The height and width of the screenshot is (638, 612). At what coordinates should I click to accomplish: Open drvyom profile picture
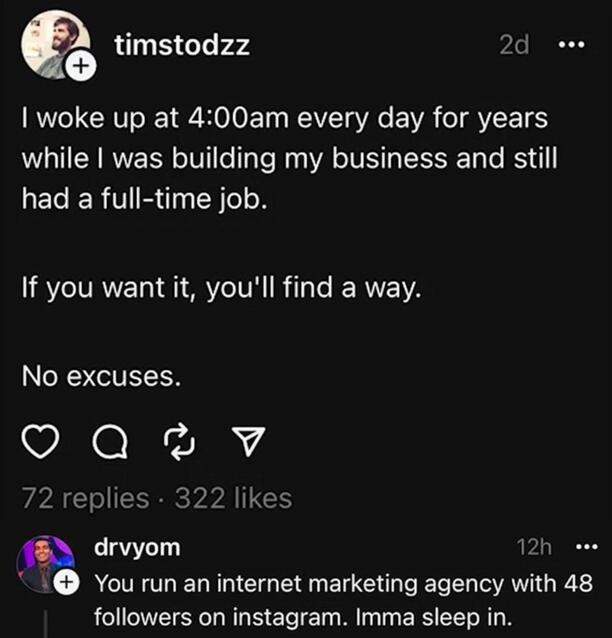click(x=45, y=563)
